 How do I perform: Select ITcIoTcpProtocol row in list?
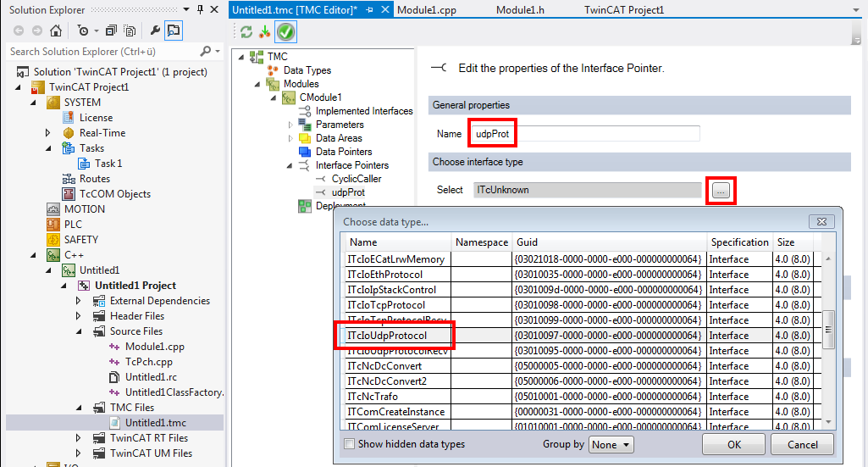[579, 304]
